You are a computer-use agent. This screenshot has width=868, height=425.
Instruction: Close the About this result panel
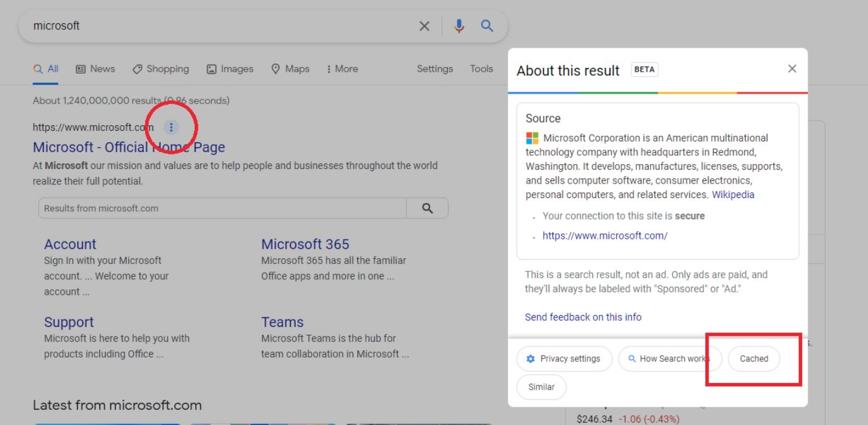(792, 69)
